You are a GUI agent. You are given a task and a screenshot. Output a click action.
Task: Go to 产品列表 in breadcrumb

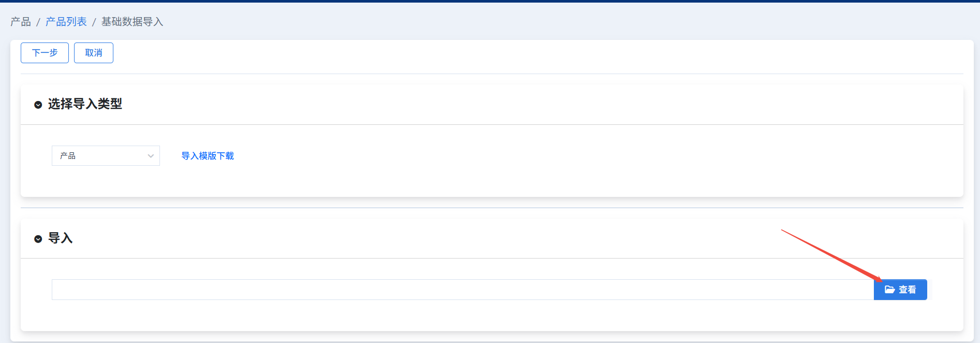(66, 22)
